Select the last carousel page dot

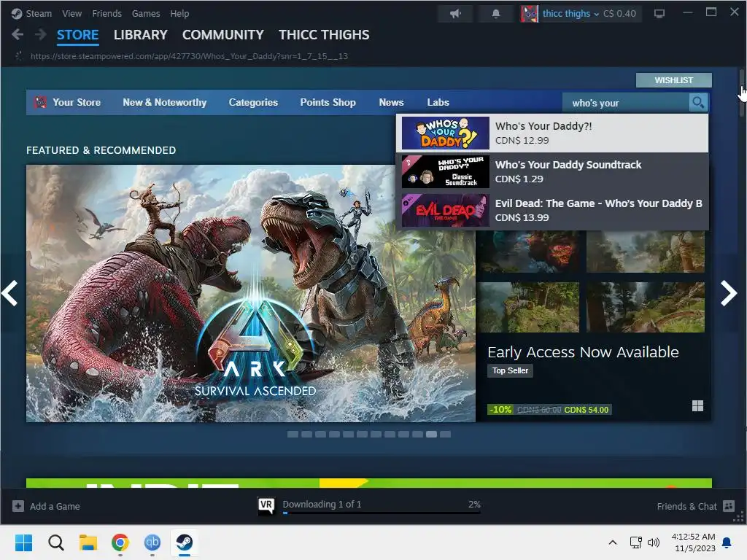click(445, 435)
